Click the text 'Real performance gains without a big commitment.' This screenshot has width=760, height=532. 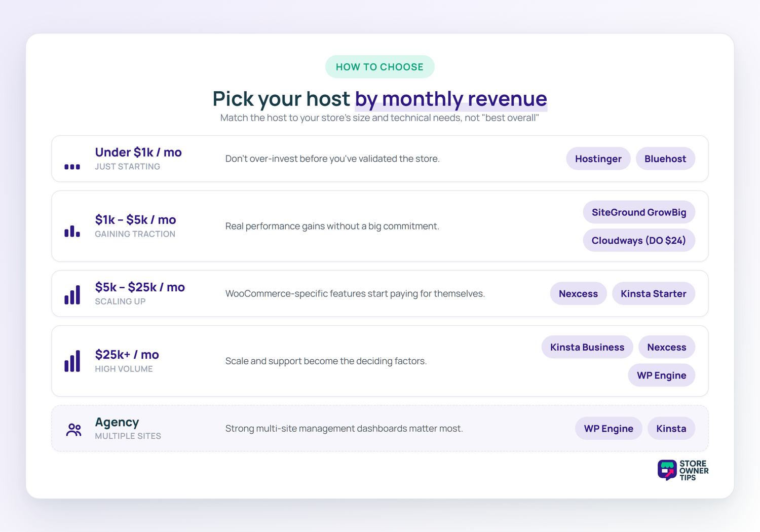tap(332, 226)
